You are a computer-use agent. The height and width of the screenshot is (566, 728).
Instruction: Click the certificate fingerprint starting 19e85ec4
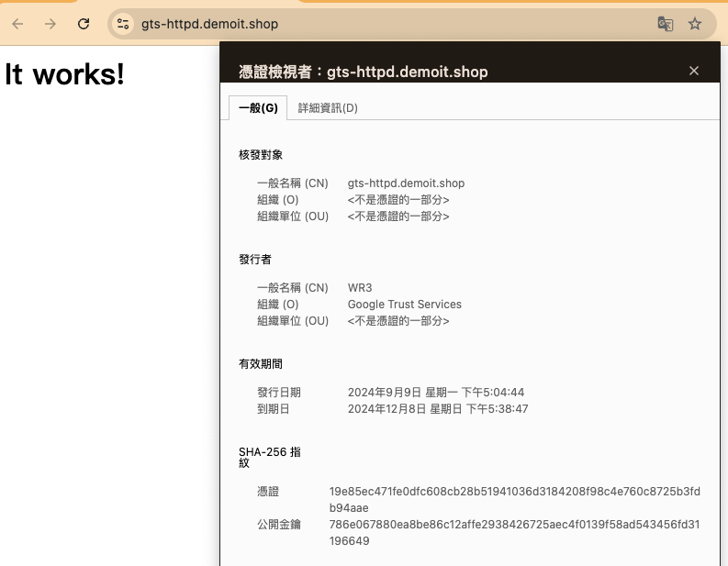click(514, 500)
